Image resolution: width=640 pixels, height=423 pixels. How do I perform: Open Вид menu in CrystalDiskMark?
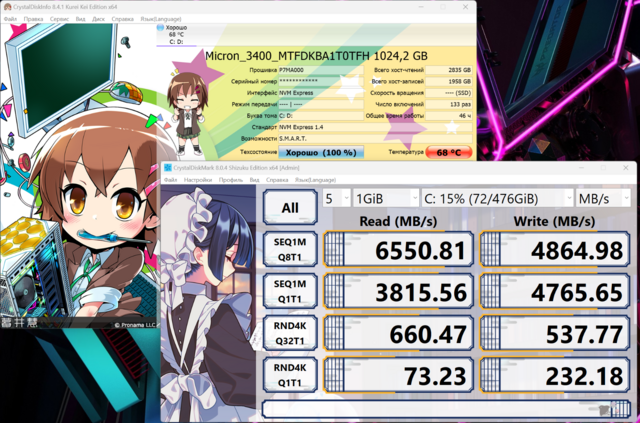[x=254, y=180]
